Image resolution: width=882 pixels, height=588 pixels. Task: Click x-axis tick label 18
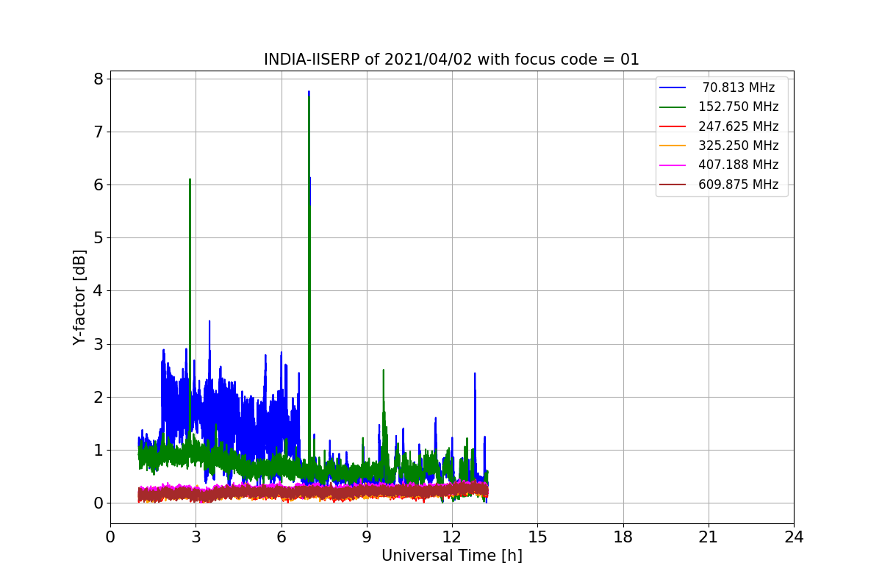pos(623,537)
